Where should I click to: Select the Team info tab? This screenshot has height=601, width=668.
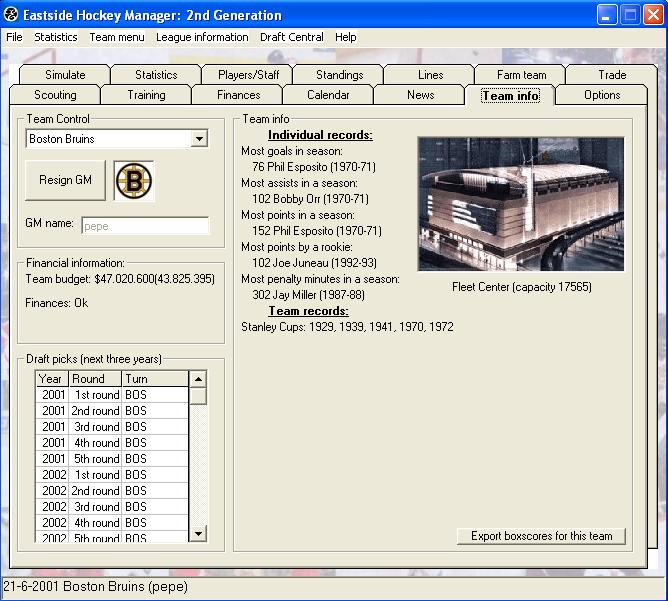click(x=510, y=95)
